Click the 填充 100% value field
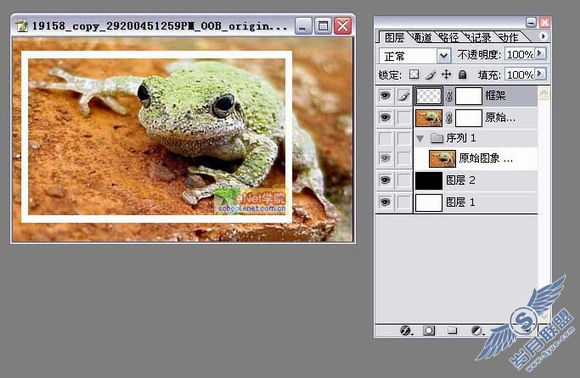 tap(519, 75)
